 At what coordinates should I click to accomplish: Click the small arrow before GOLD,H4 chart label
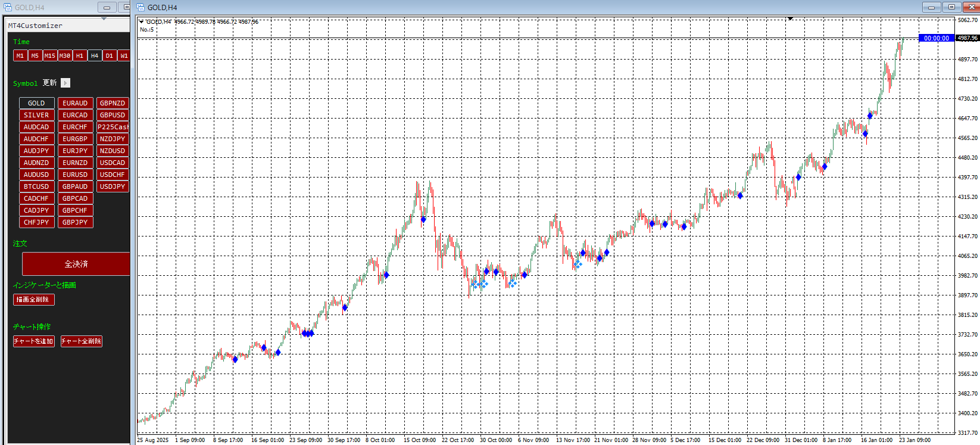pos(142,22)
